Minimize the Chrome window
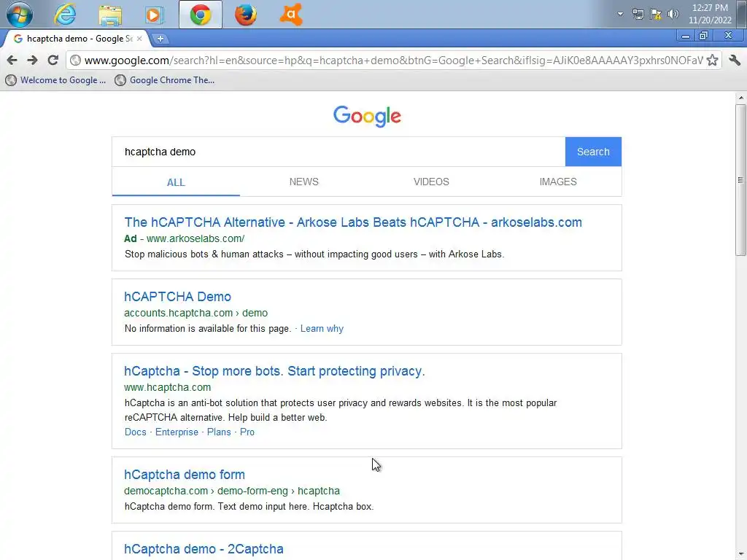The height and width of the screenshot is (560, 747). tap(685, 36)
